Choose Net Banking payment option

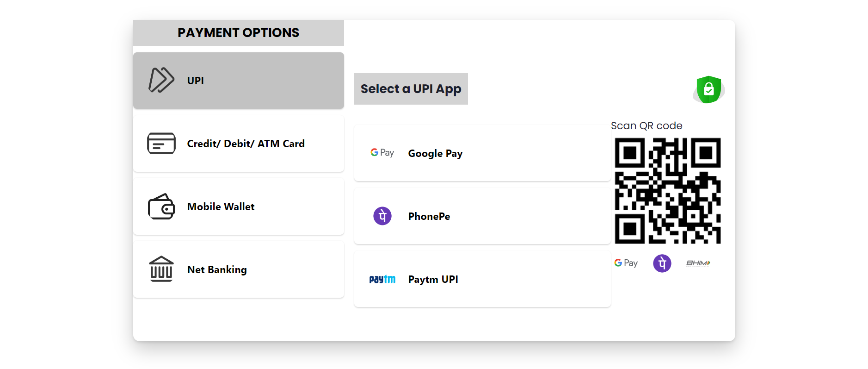click(x=239, y=269)
